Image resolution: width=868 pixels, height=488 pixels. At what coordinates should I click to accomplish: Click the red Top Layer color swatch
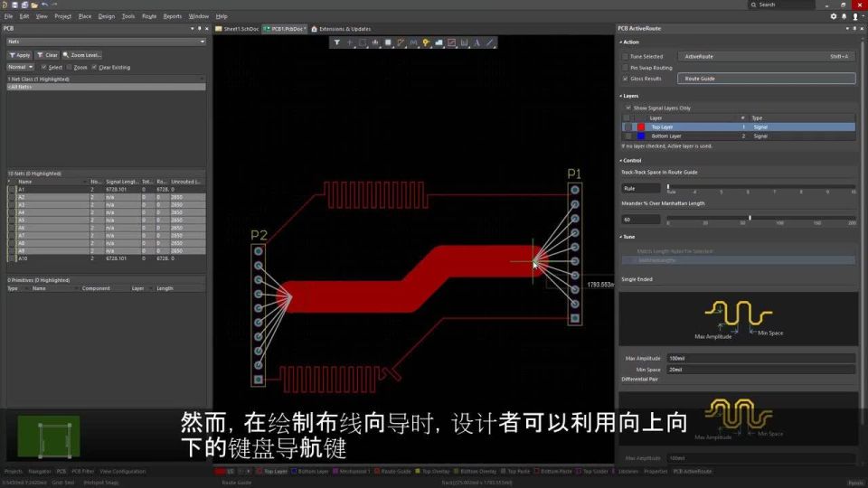click(641, 127)
